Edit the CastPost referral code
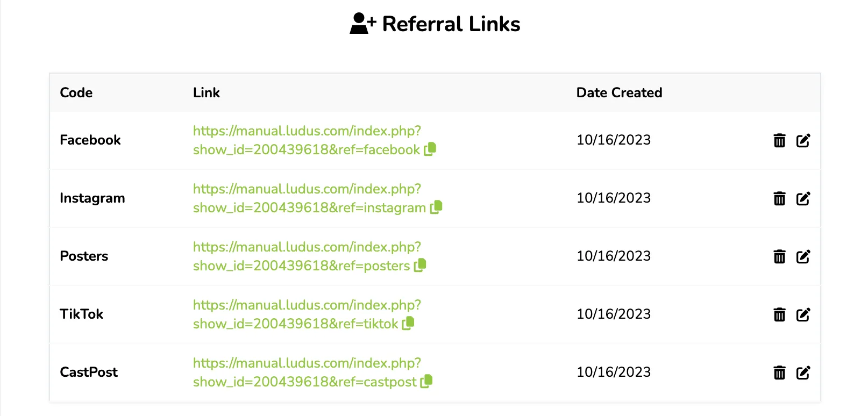The width and height of the screenshot is (868, 416). [x=803, y=372]
